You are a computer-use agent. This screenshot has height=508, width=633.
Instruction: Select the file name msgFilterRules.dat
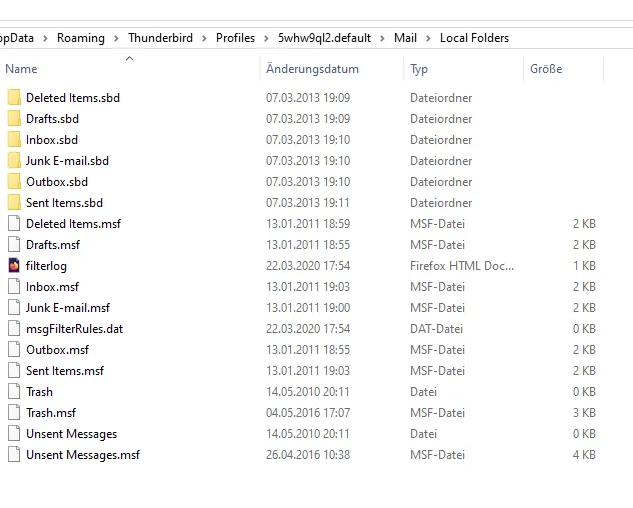pos(75,329)
